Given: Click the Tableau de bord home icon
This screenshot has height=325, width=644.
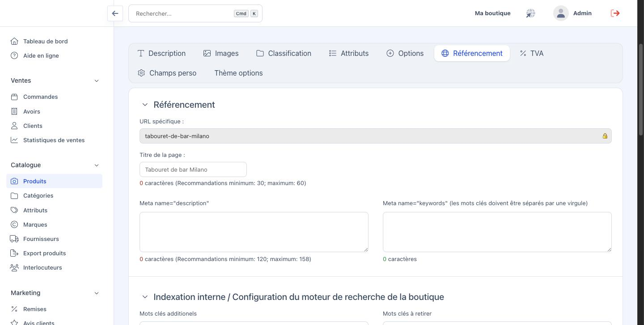Looking at the screenshot, I should click(14, 41).
